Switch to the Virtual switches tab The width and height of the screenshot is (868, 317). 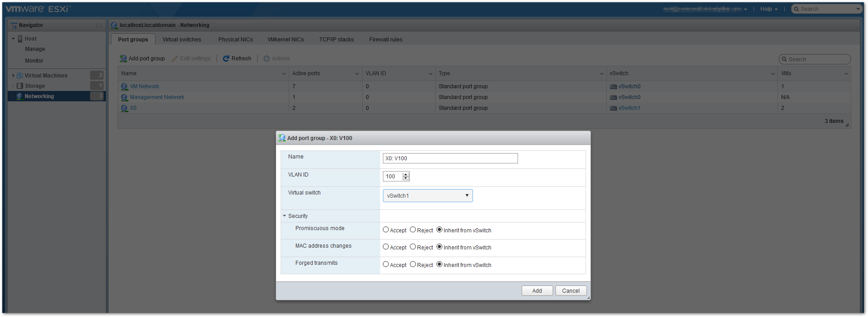(182, 40)
